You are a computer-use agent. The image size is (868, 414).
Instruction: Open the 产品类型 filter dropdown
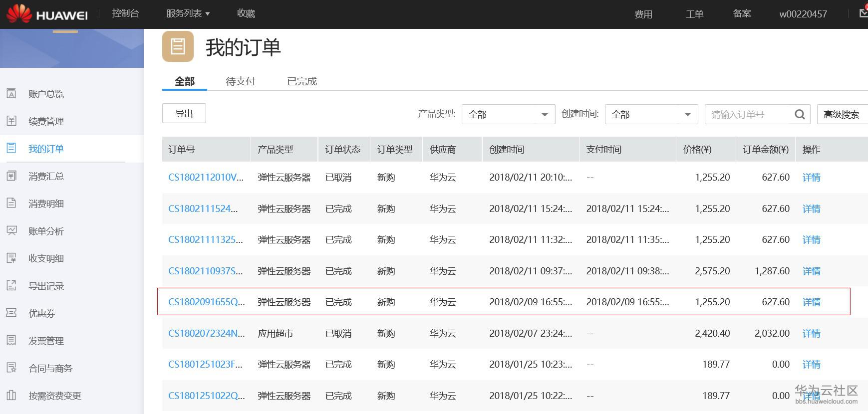[509, 114]
